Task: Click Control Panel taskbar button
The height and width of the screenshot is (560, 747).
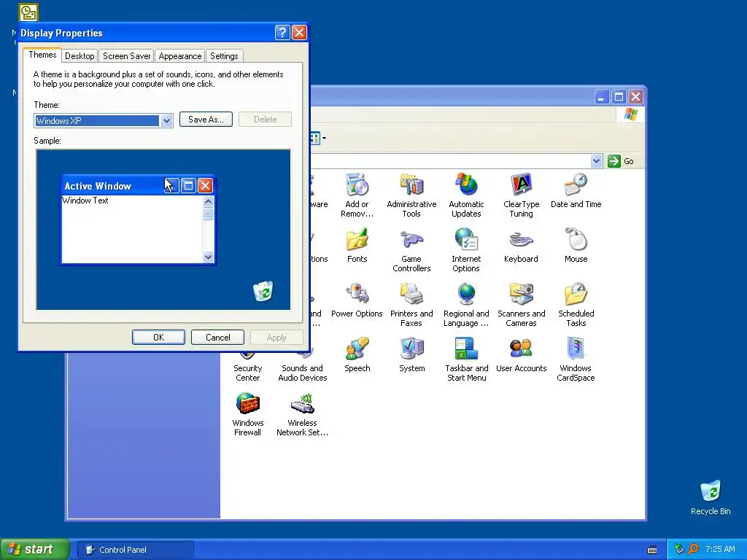Action: point(135,550)
